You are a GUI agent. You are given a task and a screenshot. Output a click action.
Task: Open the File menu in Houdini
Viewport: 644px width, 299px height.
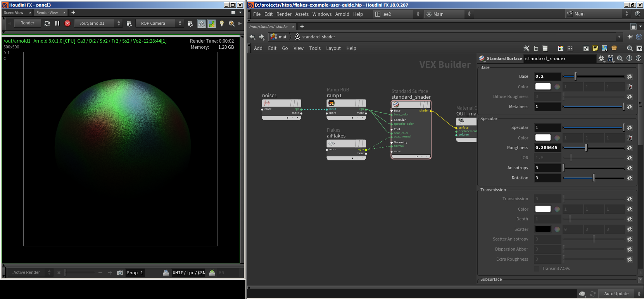(x=257, y=14)
